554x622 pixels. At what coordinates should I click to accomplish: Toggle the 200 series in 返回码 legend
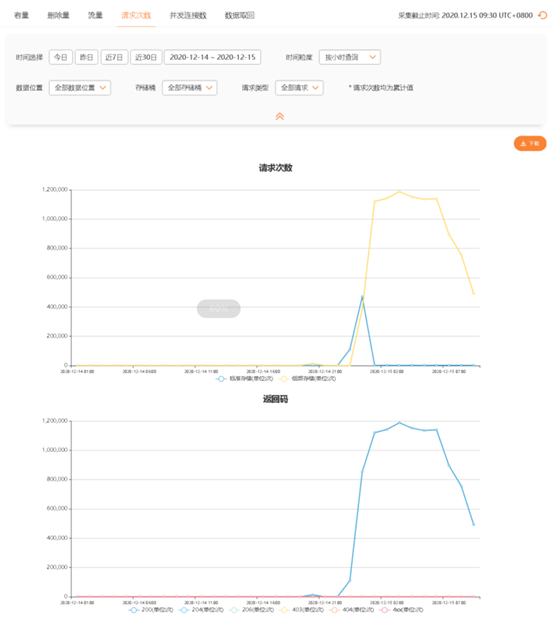(x=151, y=610)
